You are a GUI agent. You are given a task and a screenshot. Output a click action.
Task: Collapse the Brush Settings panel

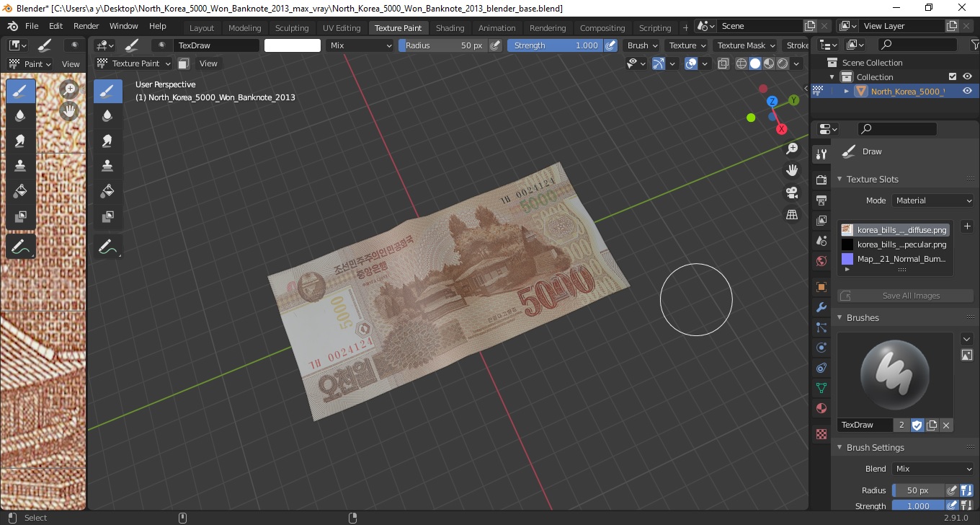point(875,447)
